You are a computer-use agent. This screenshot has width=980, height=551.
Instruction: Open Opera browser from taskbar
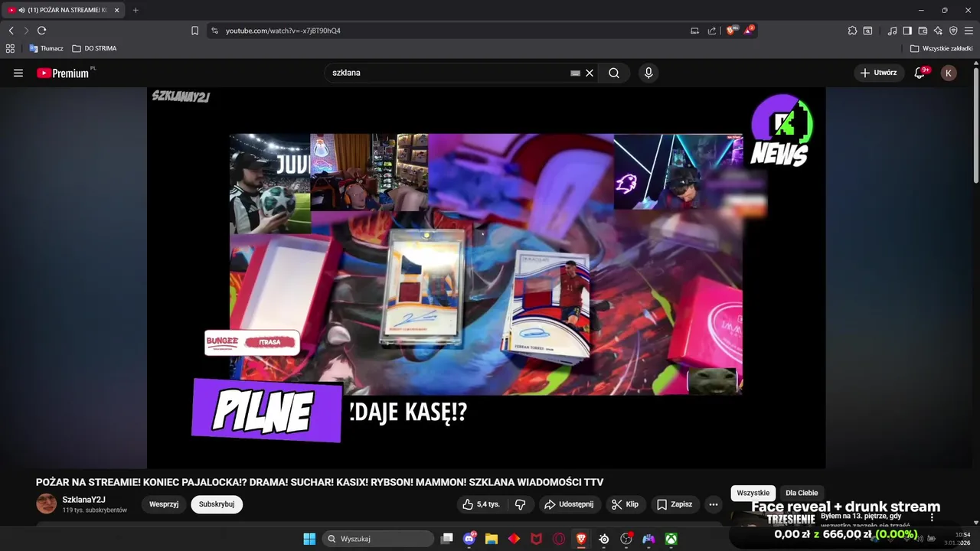click(559, 539)
